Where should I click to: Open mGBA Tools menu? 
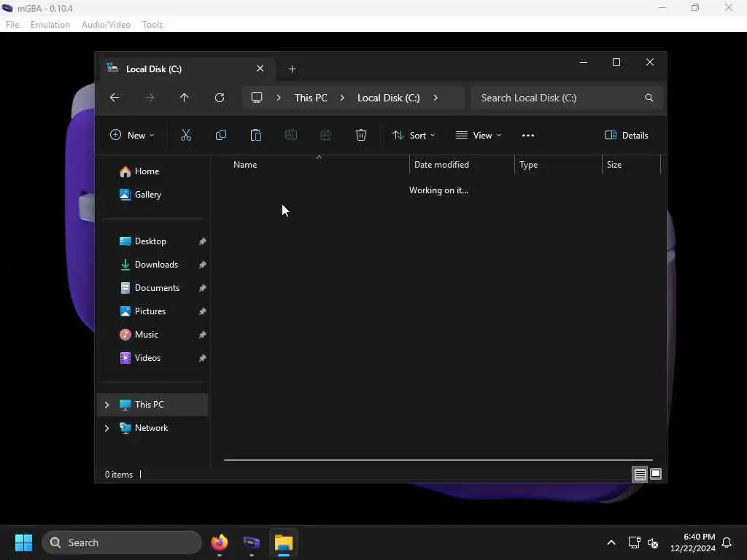click(152, 25)
